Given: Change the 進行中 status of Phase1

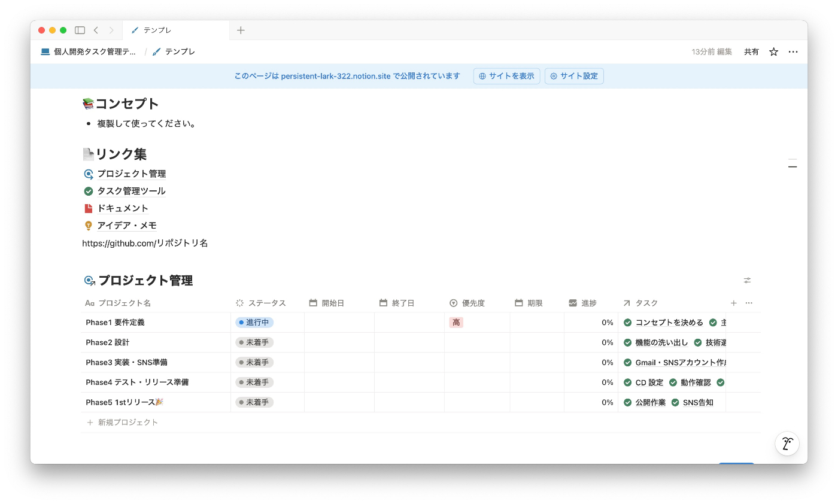Looking at the screenshot, I should tap(254, 323).
